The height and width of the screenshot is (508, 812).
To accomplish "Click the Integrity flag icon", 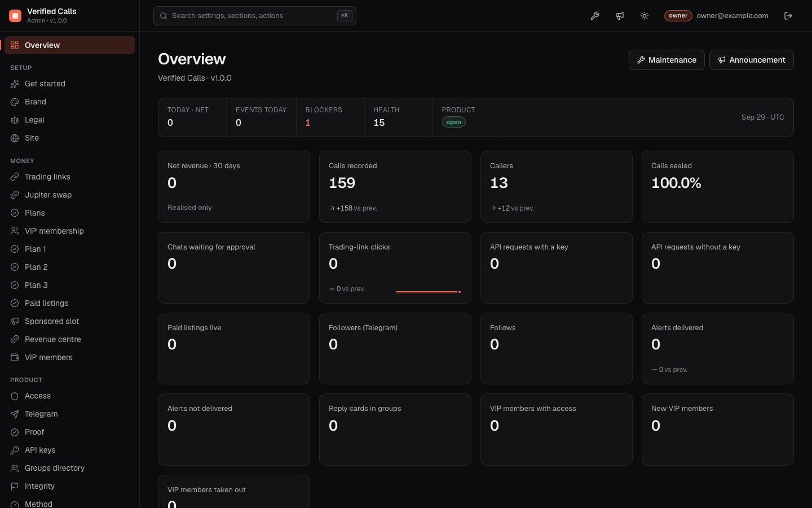I will (15, 486).
